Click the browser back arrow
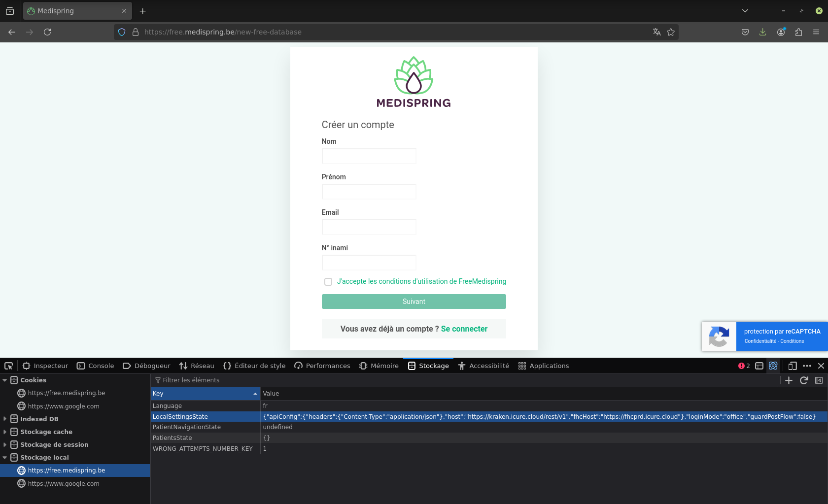Viewport: 828px width, 504px height. [12, 32]
